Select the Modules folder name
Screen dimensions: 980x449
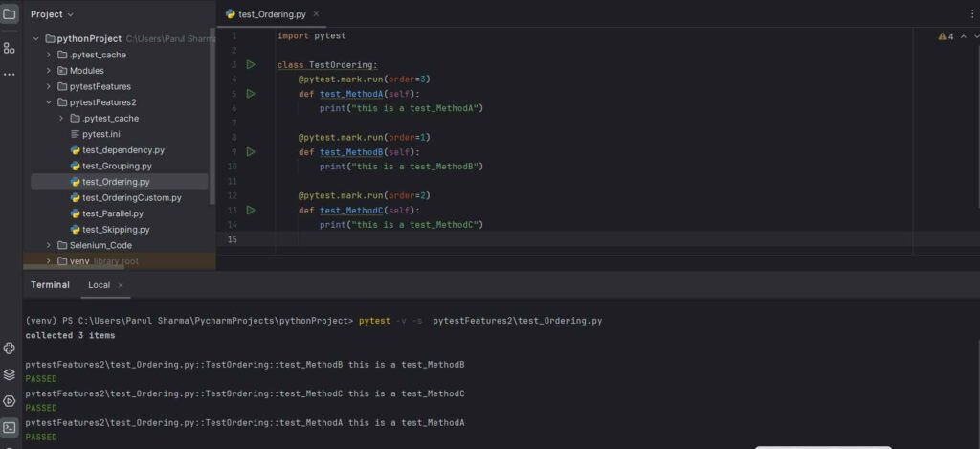pos(86,71)
